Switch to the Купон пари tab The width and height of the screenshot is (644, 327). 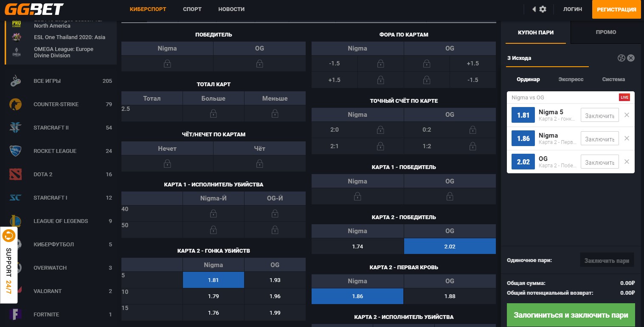(536, 32)
